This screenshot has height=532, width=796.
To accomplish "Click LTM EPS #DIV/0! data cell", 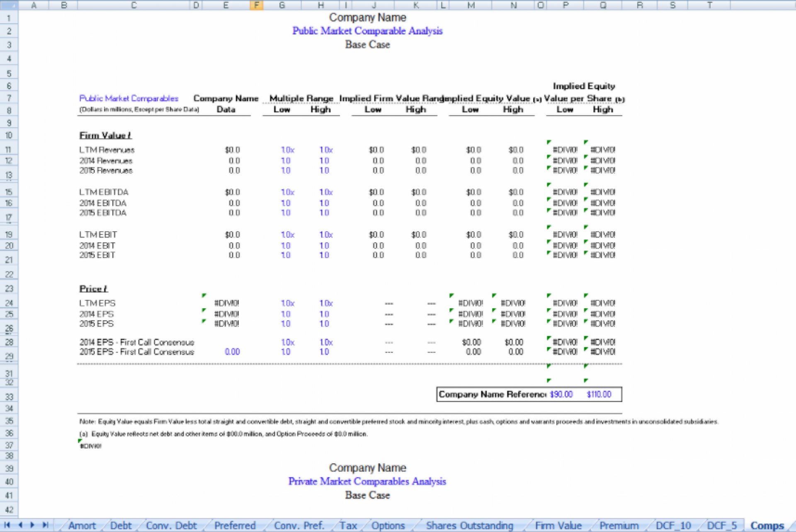I will [x=226, y=303].
